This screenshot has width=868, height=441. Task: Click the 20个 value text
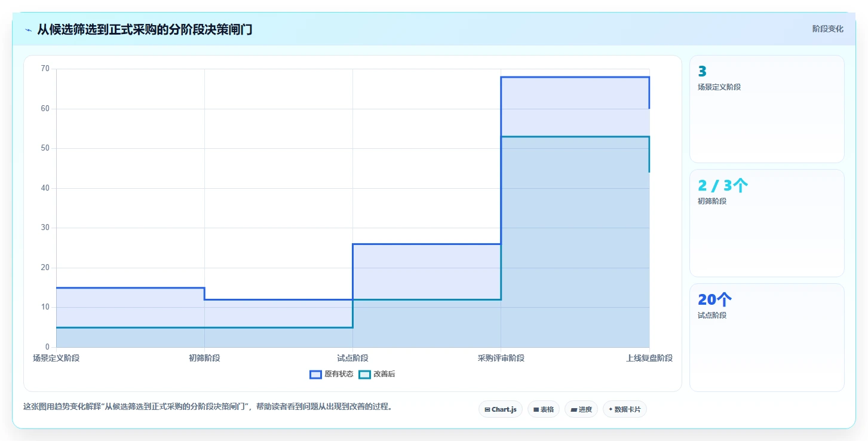point(714,300)
